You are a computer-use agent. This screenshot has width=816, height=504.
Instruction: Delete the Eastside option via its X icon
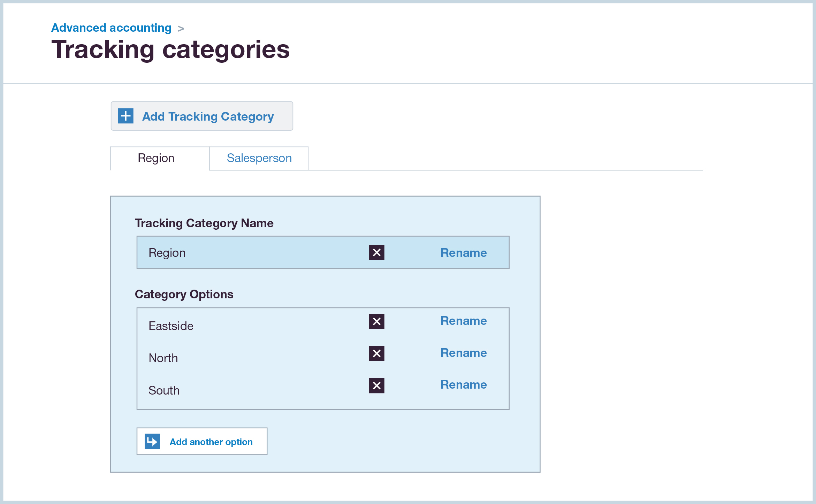click(x=376, y=322)
